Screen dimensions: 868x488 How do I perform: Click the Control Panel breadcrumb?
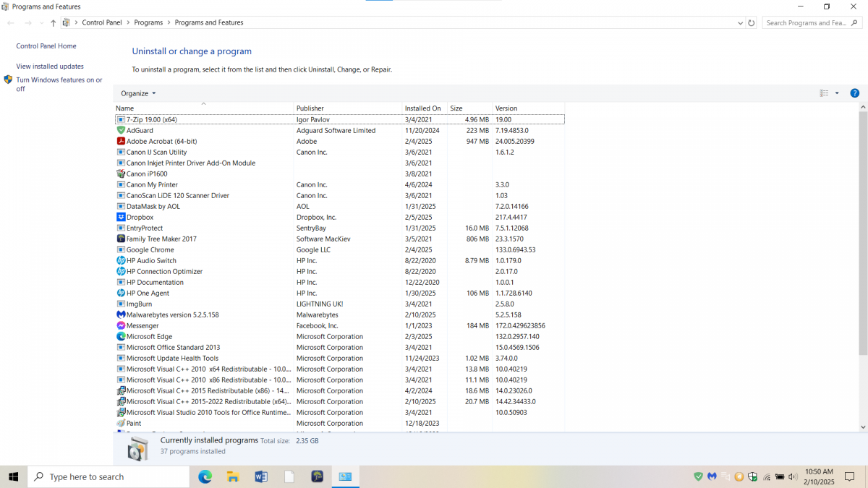point(102,22)
